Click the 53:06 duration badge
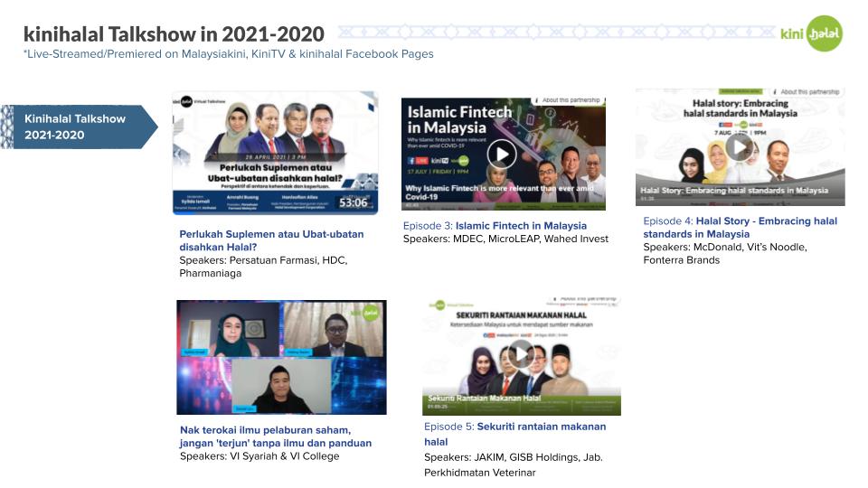868x488 pixels. pos(354,203)
